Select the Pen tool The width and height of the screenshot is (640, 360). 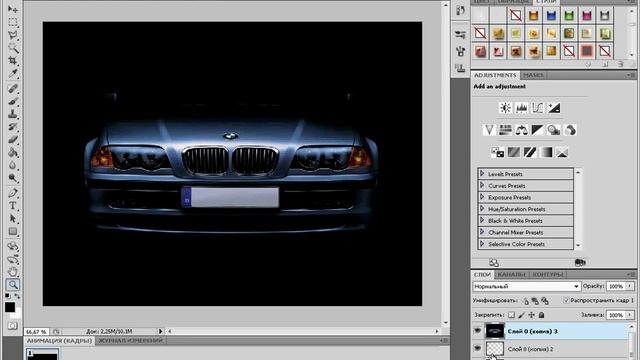click(13, 193)
